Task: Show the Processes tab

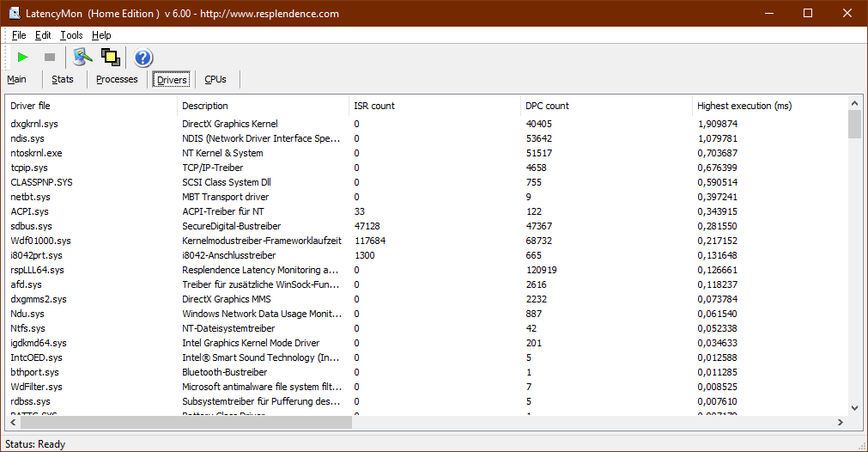Action: [117, 80]
